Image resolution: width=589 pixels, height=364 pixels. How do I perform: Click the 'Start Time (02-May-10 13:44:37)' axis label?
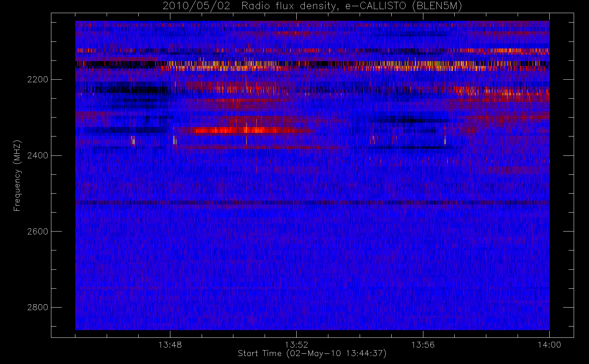[312, 353]
